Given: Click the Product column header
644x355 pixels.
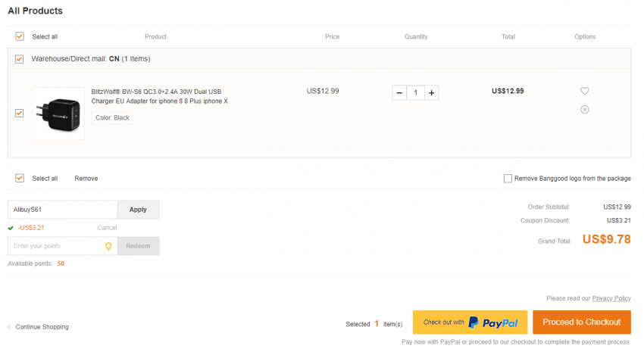Looking at the screenshot, I should click(x=155, y=37).
